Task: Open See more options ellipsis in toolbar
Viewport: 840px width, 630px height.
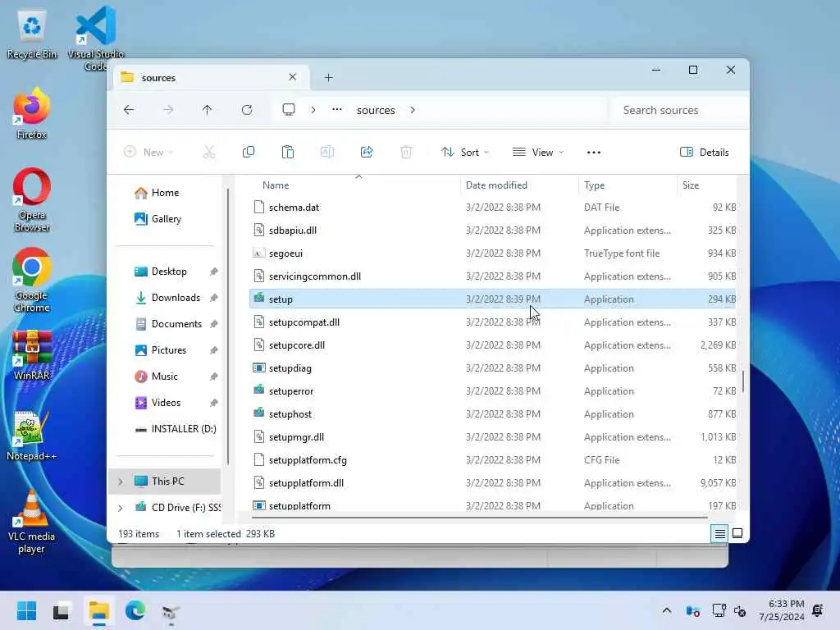Action: click(x=594, y=152)
